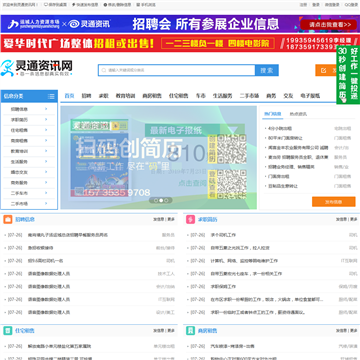Click the 商房租售 navigation tab
Screen dimensions: 360x360
[x=152, y=96]
